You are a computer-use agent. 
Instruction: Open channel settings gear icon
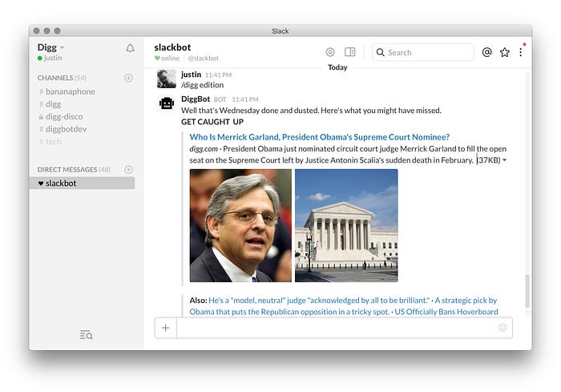click(x=330, y=52)
